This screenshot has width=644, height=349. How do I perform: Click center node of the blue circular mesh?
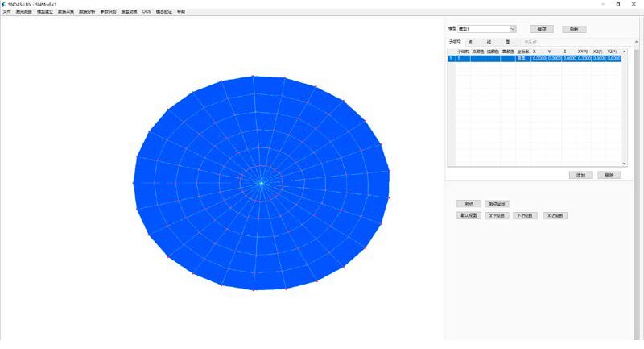tap(262, 183)
